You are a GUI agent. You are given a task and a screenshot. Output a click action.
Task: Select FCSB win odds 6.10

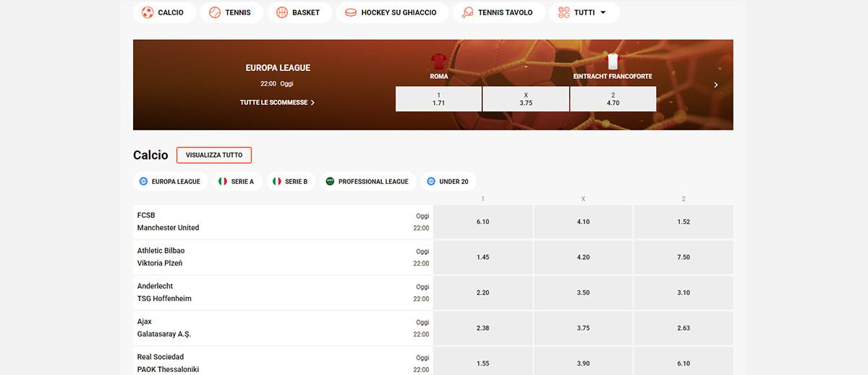click(x=483, y=222)
